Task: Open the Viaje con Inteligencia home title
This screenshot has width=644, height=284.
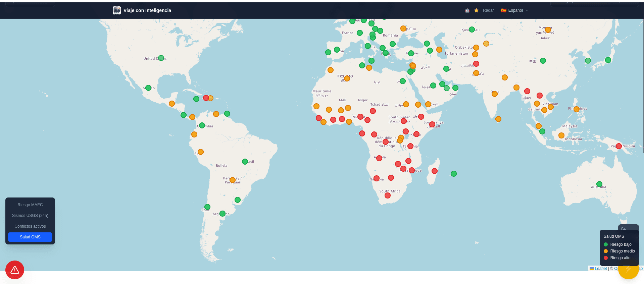Action: (147, 10)
